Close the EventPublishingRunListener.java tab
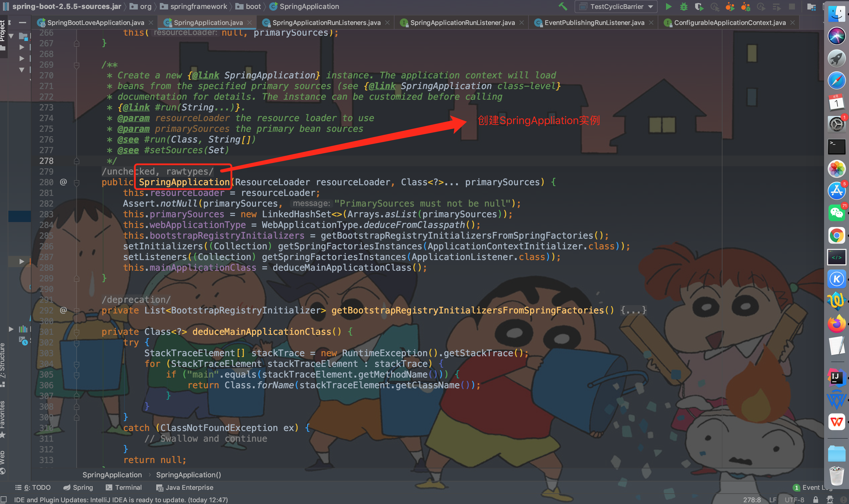The width and height of the screenshot is (849, 504). [x=651, y=23]
